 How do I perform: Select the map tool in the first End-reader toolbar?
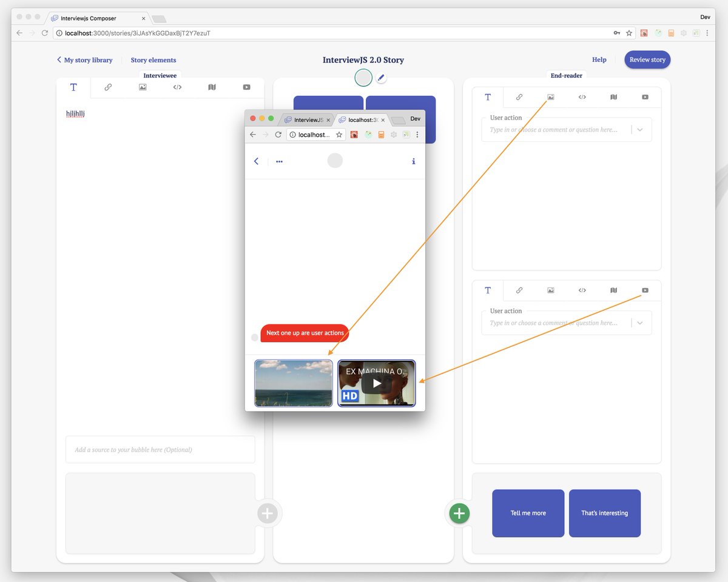click(x=613, y=97)
